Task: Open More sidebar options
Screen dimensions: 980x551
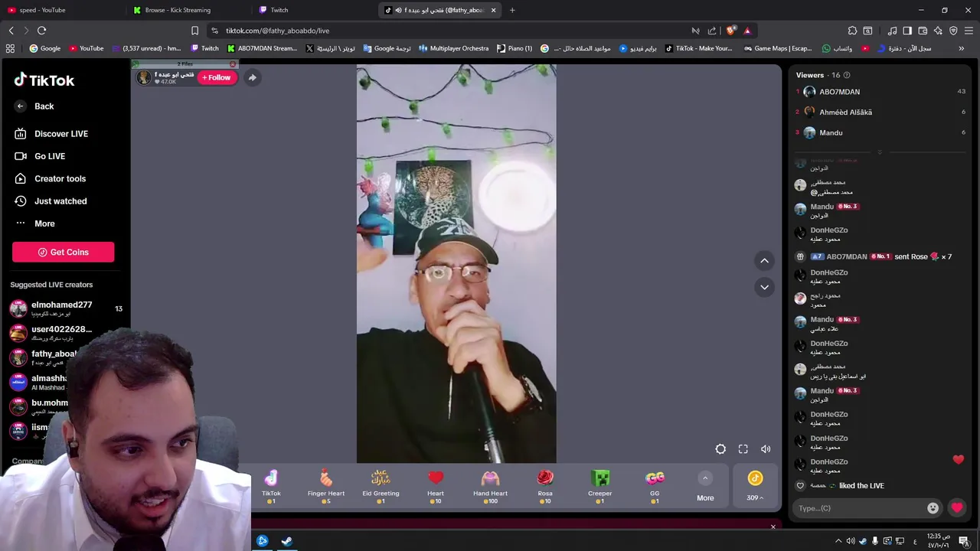Action: pyautogui.click(x=35, y=223)
